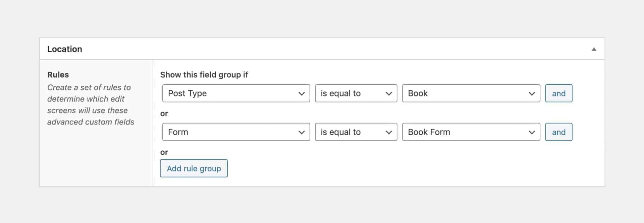
Task: Click the Book value dropdown chevron
Action: (532, 93)
